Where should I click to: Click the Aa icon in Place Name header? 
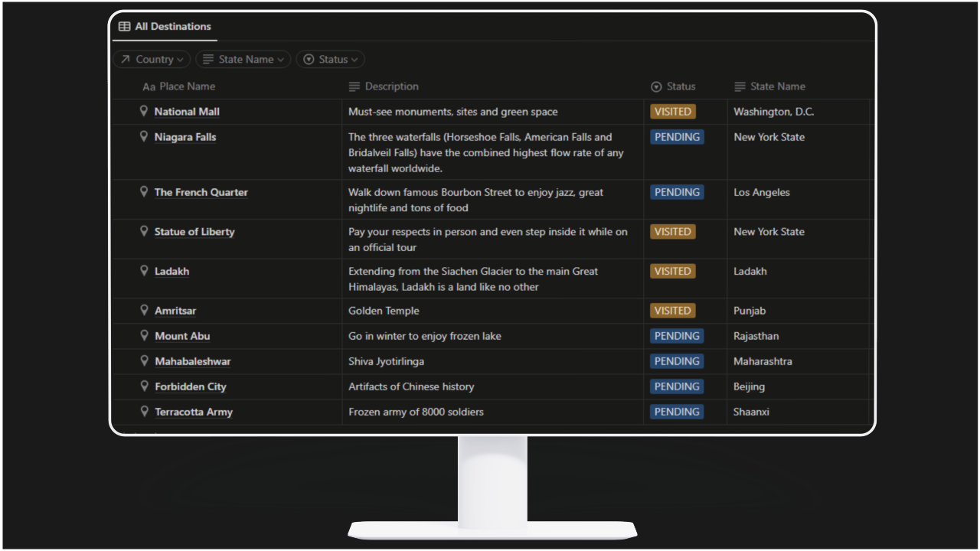tap(149, 86)
